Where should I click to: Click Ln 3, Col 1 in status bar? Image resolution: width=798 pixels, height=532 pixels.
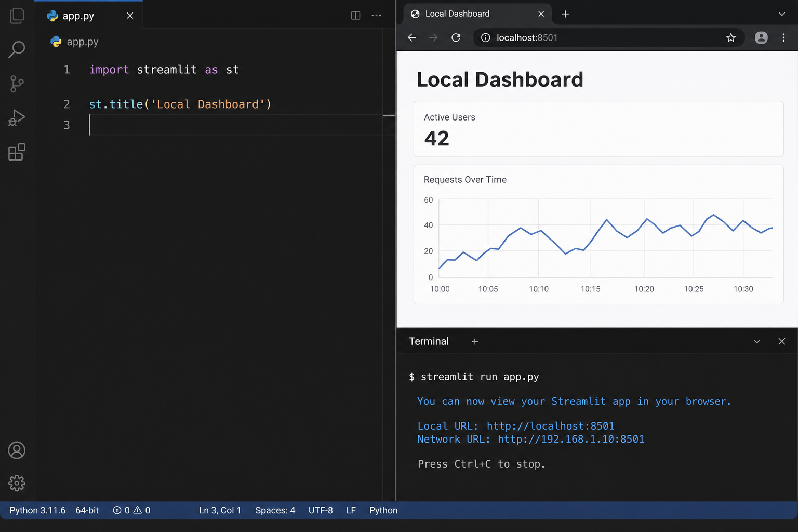[220, 510]
